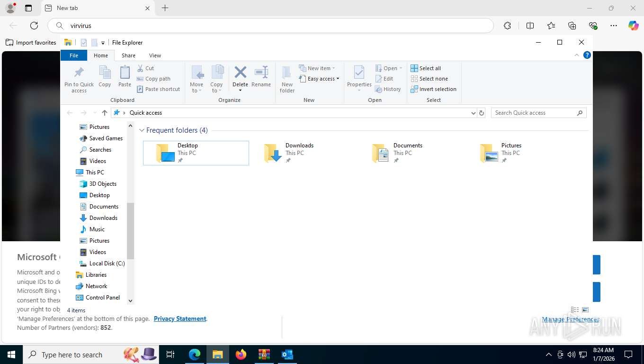Switch to the Share ribbon tab
This screenshot has height=364, width=644.
(128, 55)
